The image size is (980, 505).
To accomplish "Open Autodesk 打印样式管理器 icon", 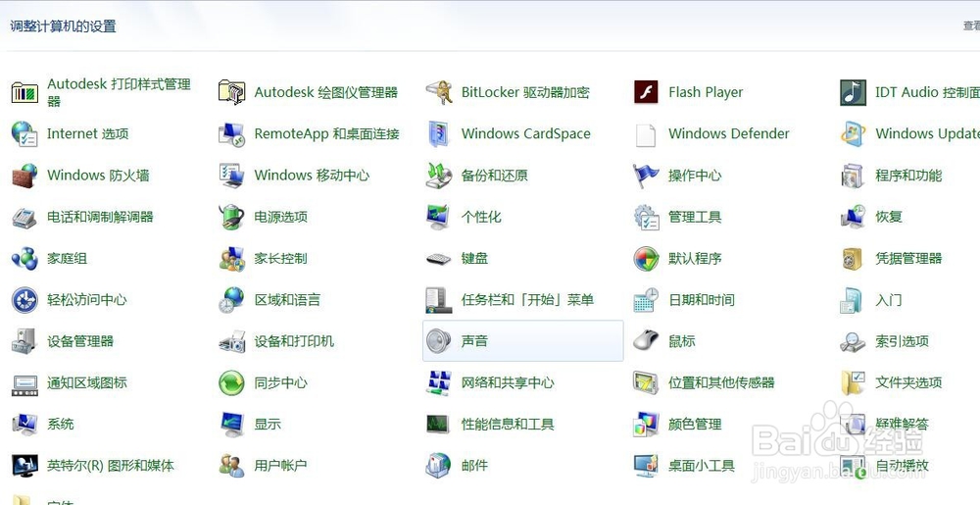I will (x=25, y=92).
